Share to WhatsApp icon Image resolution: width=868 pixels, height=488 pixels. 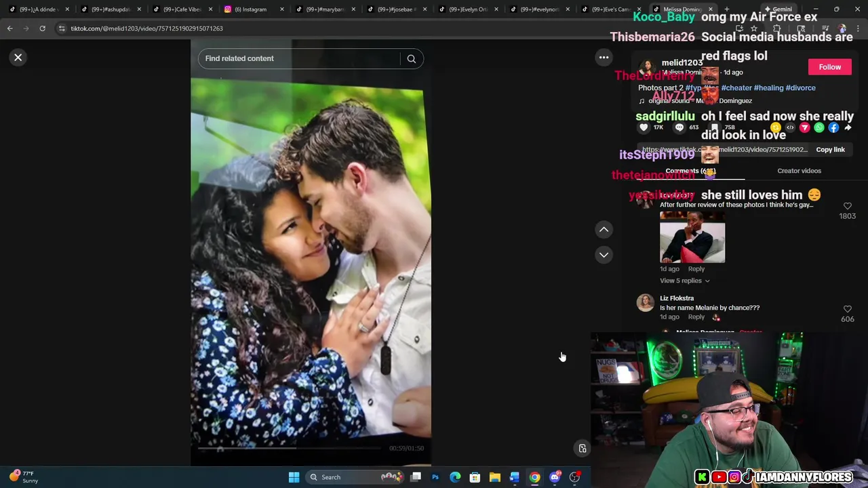819,127
